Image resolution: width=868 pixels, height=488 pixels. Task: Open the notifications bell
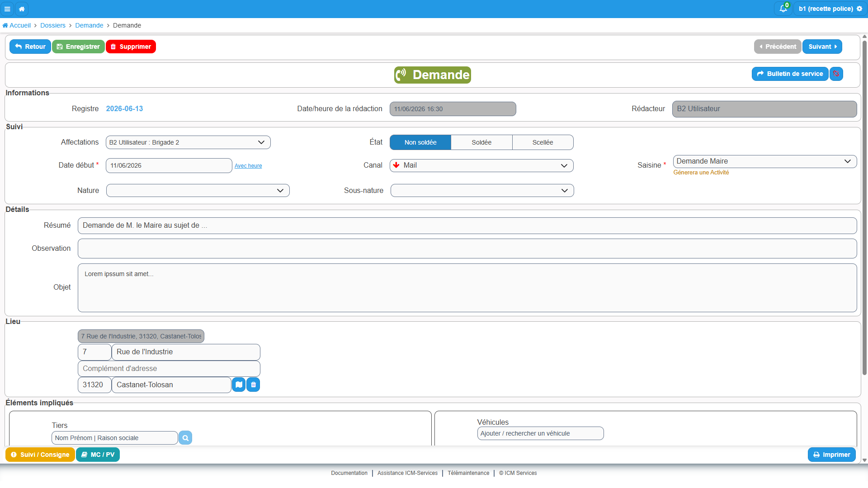(x=783, y=9)
